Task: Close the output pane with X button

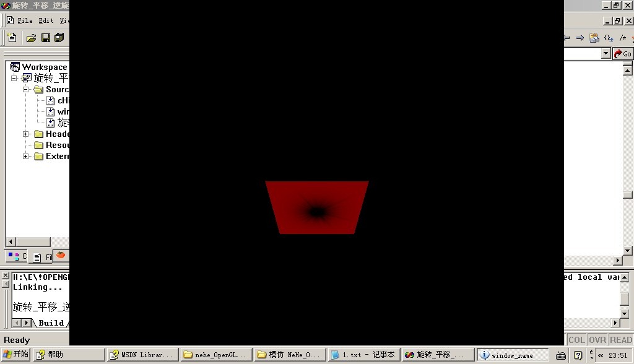Action: point(5,275)
